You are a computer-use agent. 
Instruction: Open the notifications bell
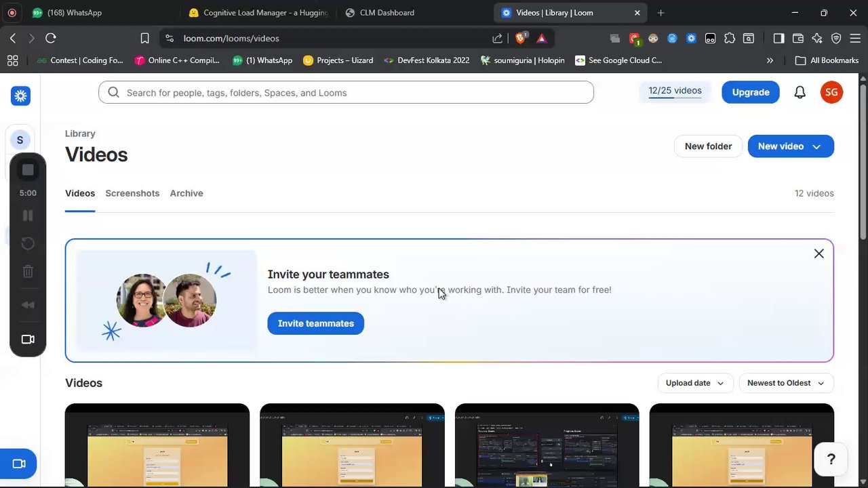click(x=800, y=92)
